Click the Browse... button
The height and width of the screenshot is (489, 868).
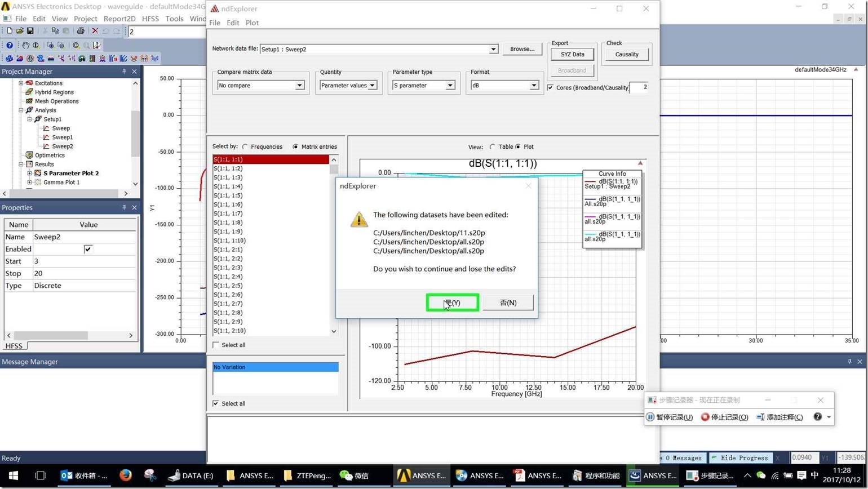(x=522, y=49)
